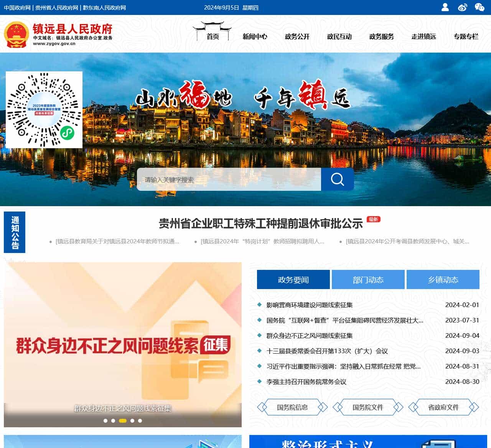Open the carousel slide image 群众身边不正之风
This screenshot has height=448, width=491.
pos(123,344)
